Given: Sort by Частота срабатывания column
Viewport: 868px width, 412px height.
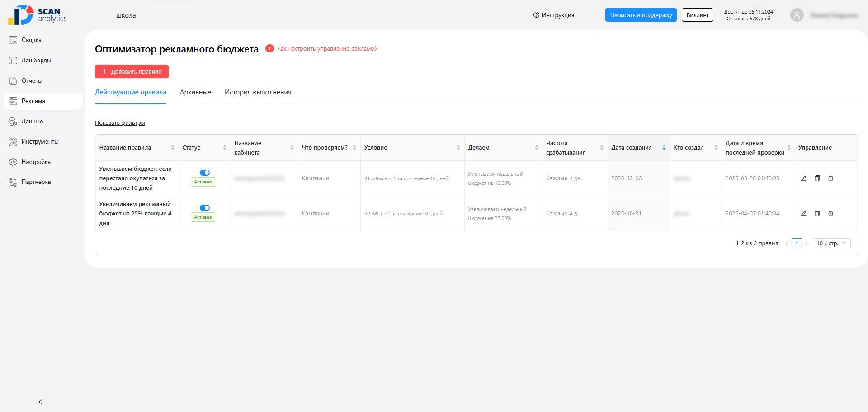Looking at the screenshot, I should [x=602, y=148].
